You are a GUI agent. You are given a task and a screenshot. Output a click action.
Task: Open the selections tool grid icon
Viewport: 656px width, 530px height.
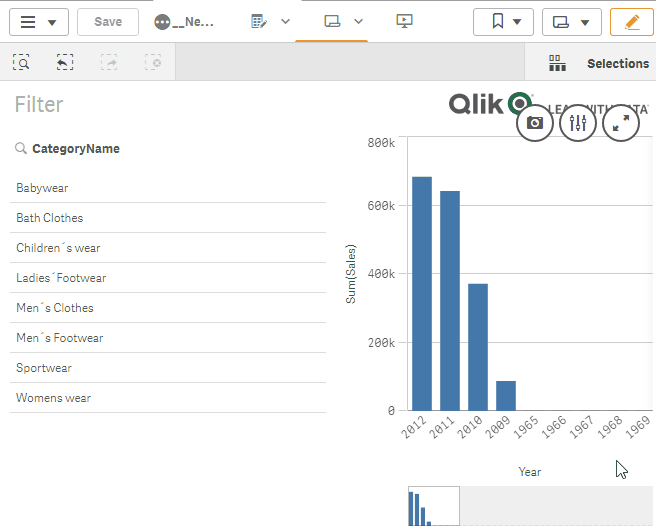pyautogui.click(x=557, y=63)
